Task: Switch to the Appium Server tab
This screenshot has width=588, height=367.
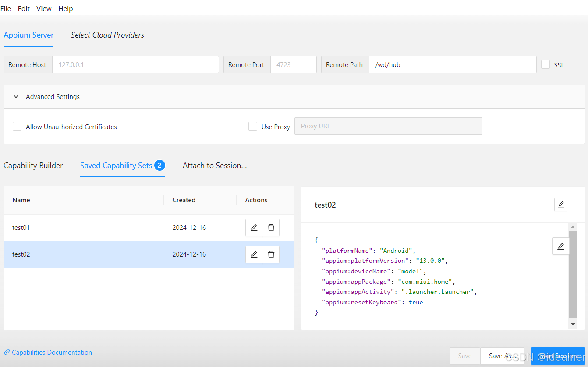Action: tap(28, 35)
